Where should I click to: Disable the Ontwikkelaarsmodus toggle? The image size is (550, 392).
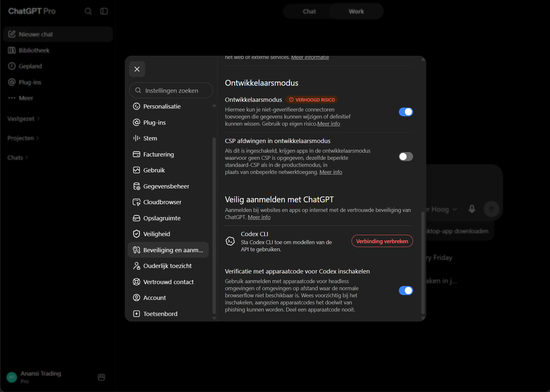coord(406,112)
